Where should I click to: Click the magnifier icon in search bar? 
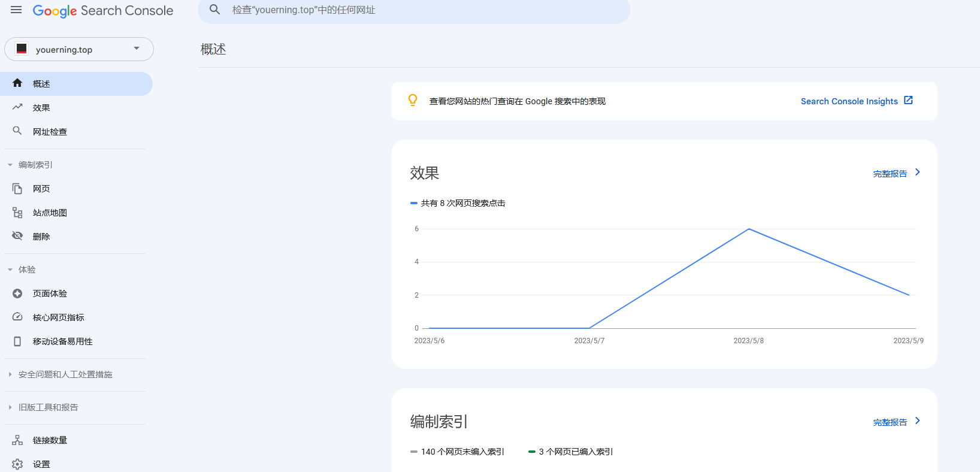[214, 10]
